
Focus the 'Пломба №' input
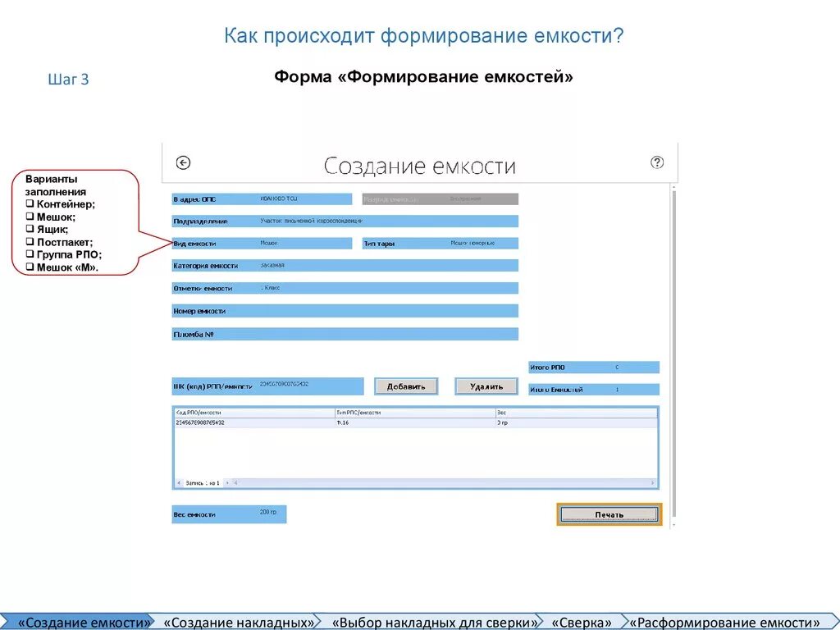coord(345,335)
